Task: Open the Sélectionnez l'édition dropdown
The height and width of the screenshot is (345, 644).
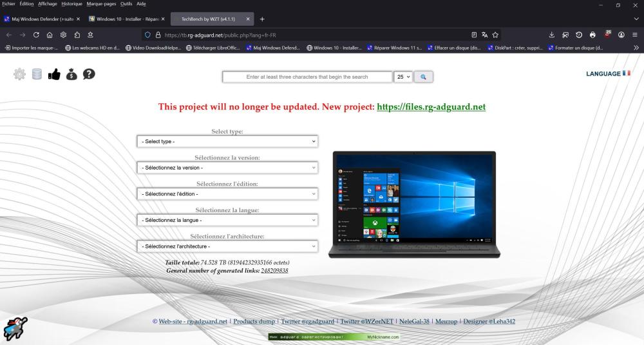Action: [227, 193]
